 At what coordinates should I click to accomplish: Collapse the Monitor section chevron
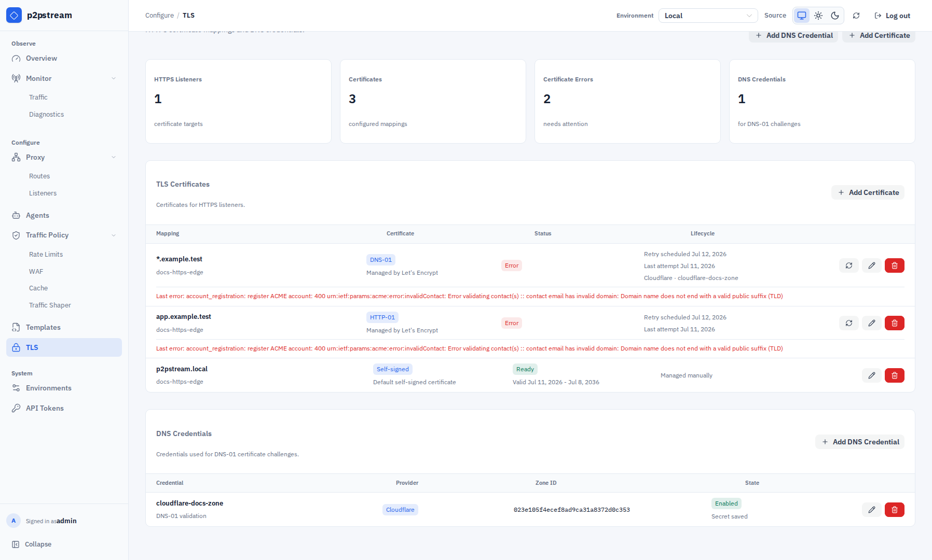(113, 78)
